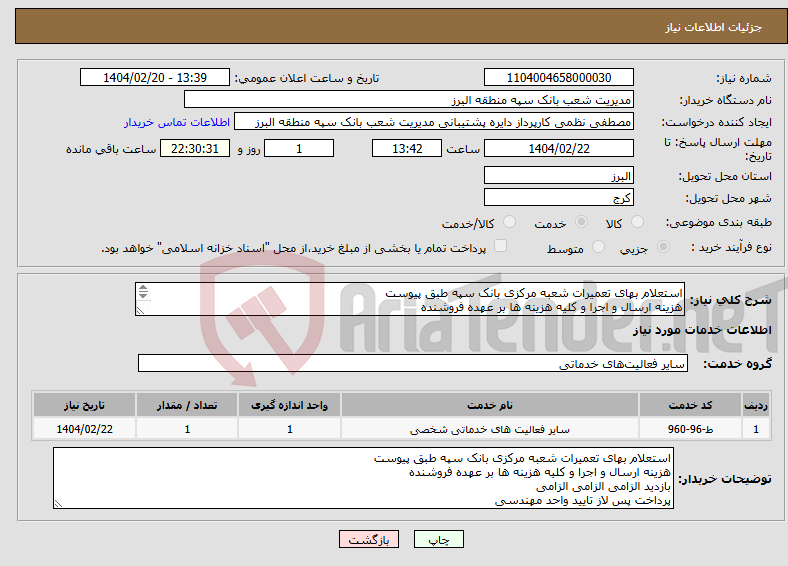This screenshot has width=788, height=566.
Task: Click the resize grip of buyer notes box
Action: pyautogui.click(x=58, y=504)
